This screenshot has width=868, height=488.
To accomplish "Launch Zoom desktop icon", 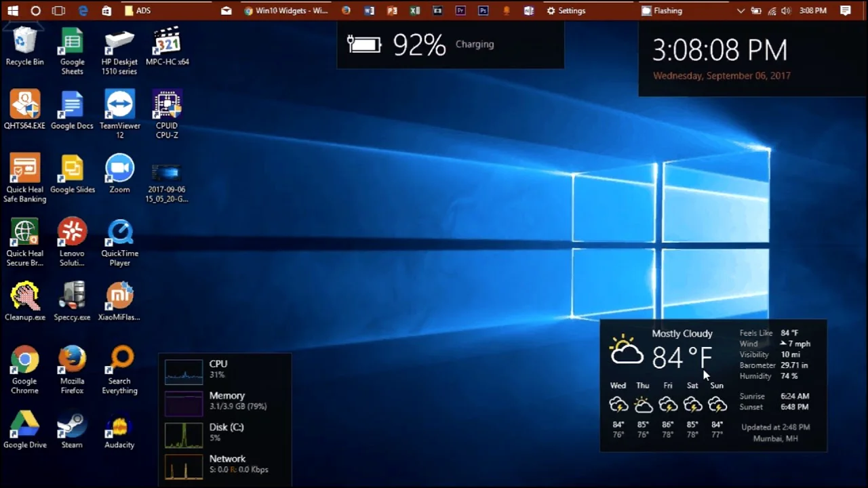I will point(119,169).
